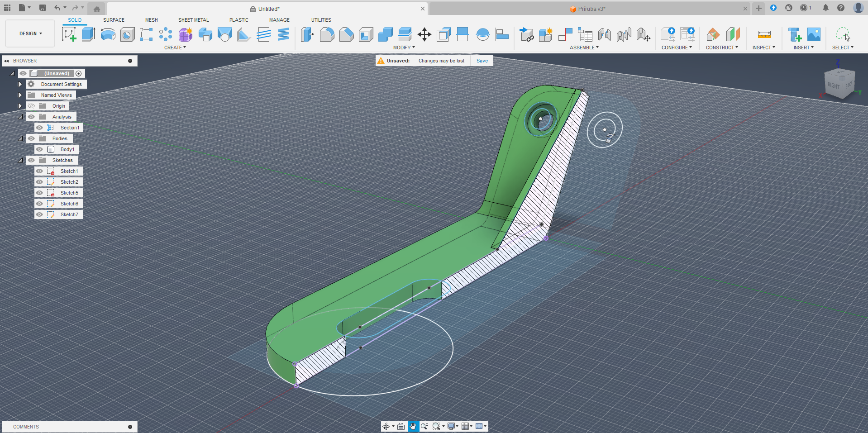Click the ViewCube RIGHT face

click(834, 85)
